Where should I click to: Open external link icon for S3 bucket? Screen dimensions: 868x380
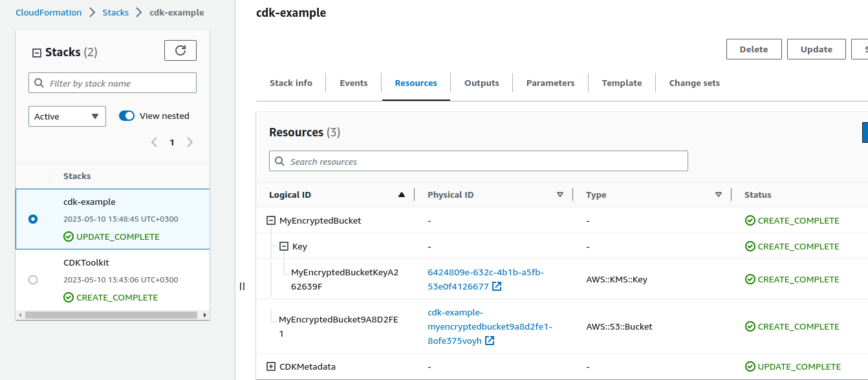(x=490, y=341)
